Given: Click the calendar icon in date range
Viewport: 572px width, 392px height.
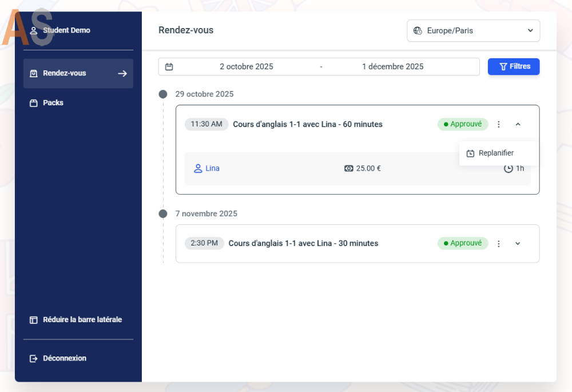Looking at the screenshot, I should click(169, 66).
